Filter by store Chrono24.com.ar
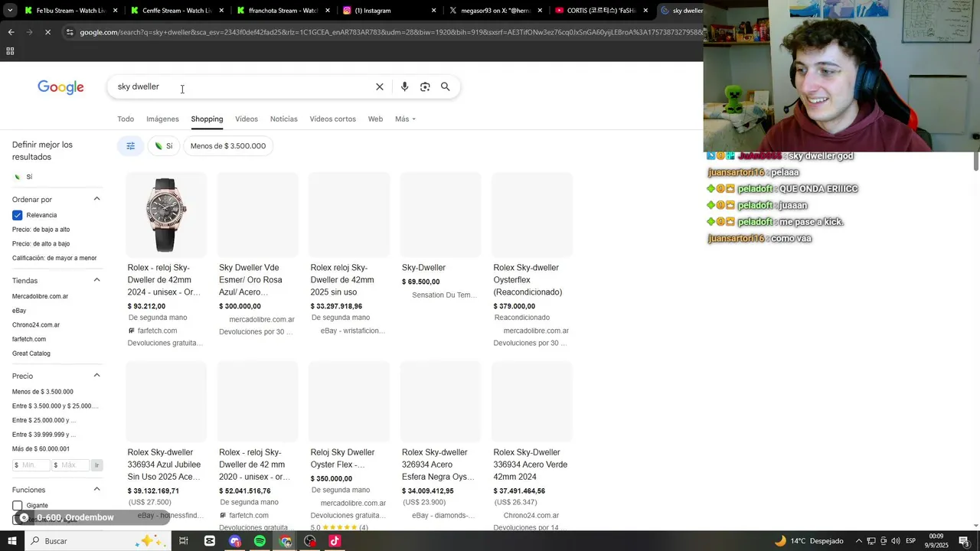 [x=36, y=325]
